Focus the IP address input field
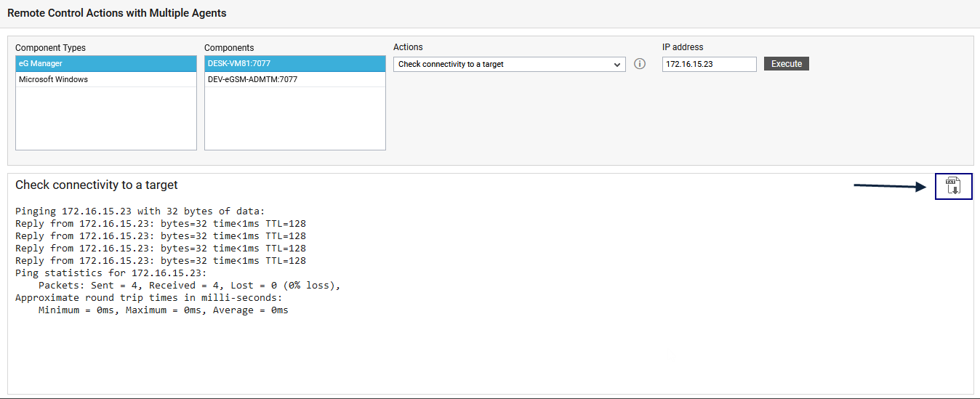Screen dimensions: 980x399 coord(709,64)
